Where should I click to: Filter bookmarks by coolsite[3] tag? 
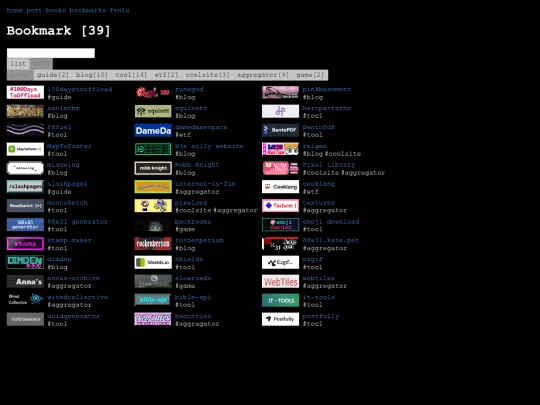pyautogui.click(x=208, y=75)
